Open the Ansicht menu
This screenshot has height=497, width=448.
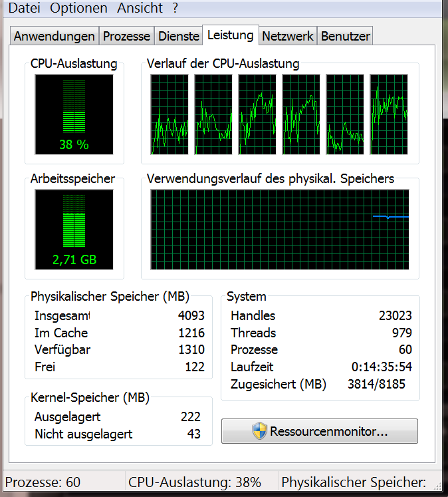(x=140, y=8)
